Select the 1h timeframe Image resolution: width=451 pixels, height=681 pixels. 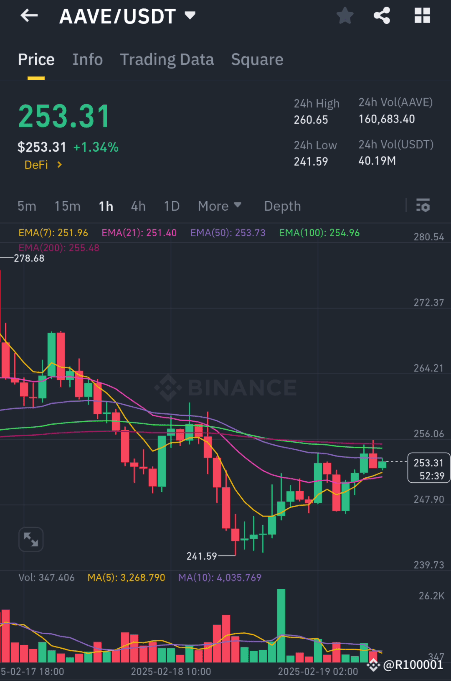(x=106, y=206)
